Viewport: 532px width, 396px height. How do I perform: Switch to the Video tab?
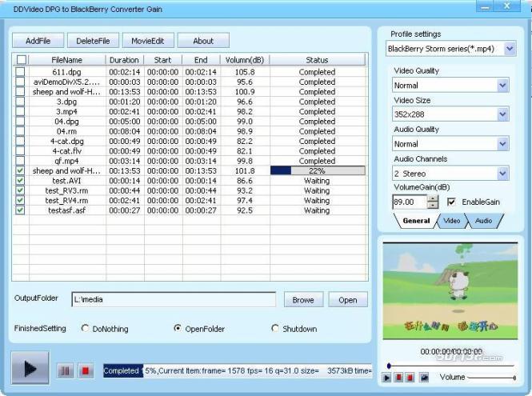click(x=451, y=221)
